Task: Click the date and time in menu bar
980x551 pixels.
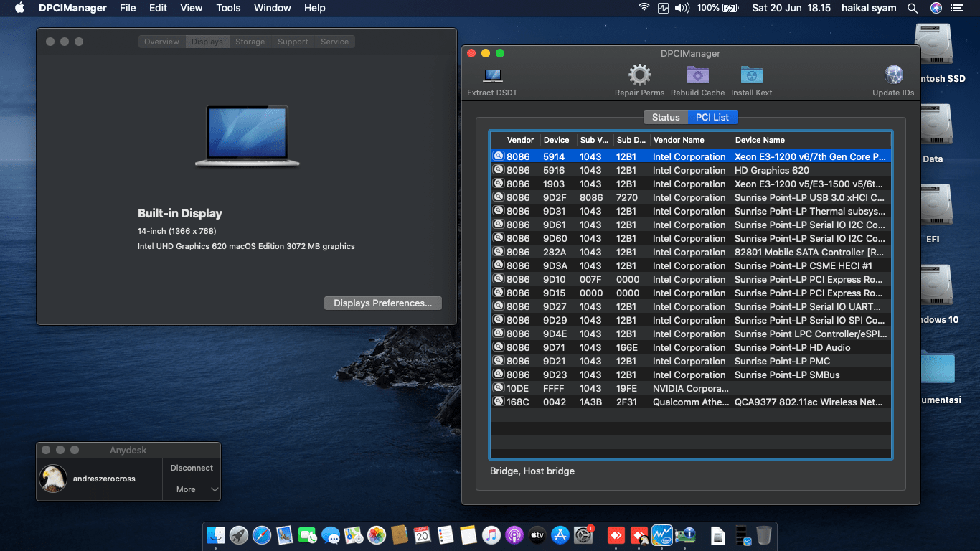Action: 791,8
